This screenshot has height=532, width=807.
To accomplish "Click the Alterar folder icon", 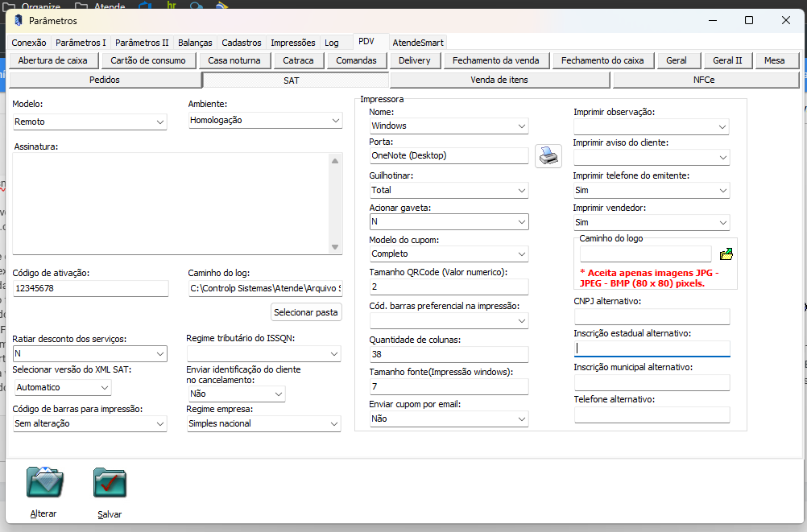I will tap(45, 483).
